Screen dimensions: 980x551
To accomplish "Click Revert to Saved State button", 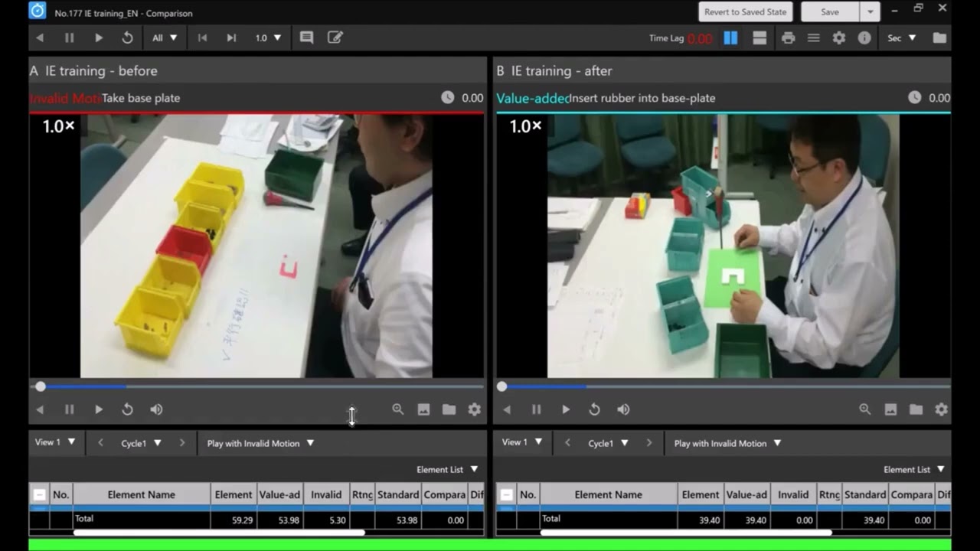I will 745,11.
